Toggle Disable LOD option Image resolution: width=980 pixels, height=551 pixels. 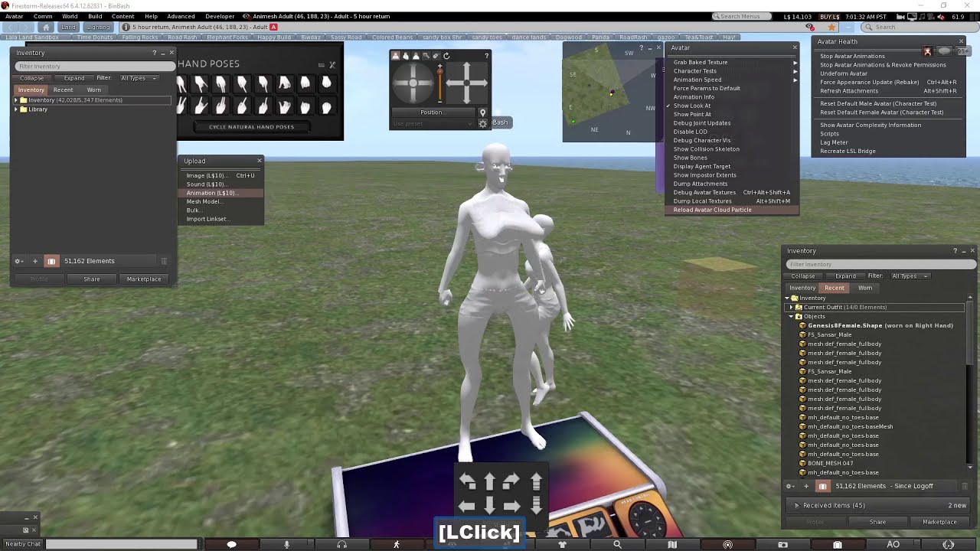point(691,132)
